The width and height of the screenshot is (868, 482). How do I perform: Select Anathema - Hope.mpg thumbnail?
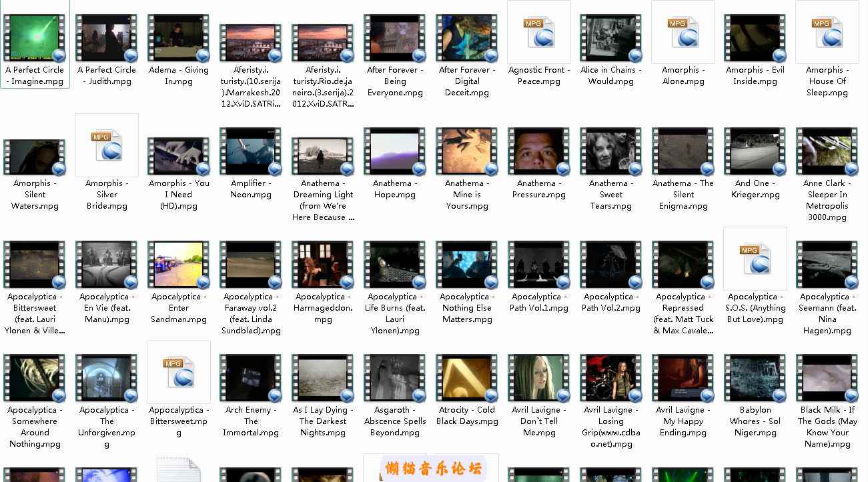[395, 152]
